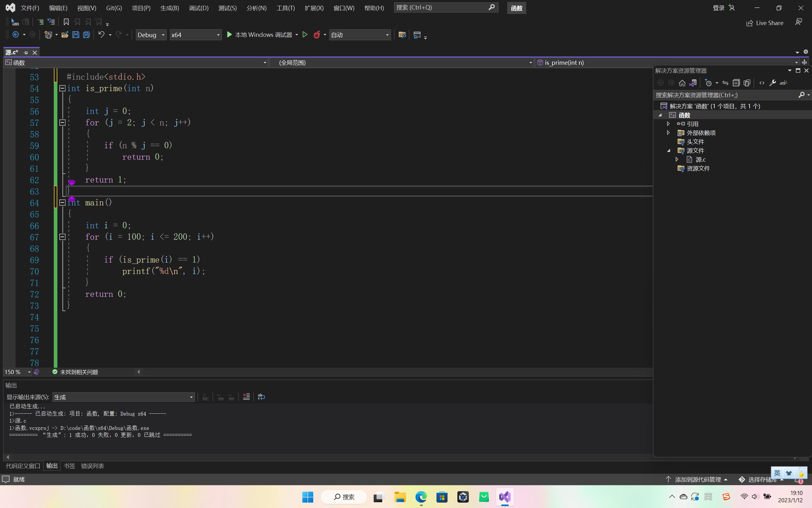Collapse all items in Solution Explorer
Screen dimensions: 812x508
[736, 83]
